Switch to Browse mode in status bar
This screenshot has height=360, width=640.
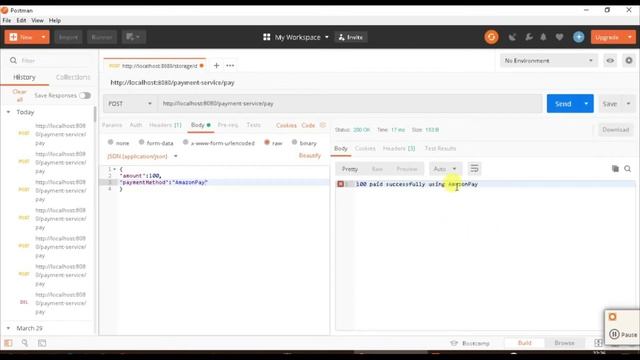[x=564, y=343]
